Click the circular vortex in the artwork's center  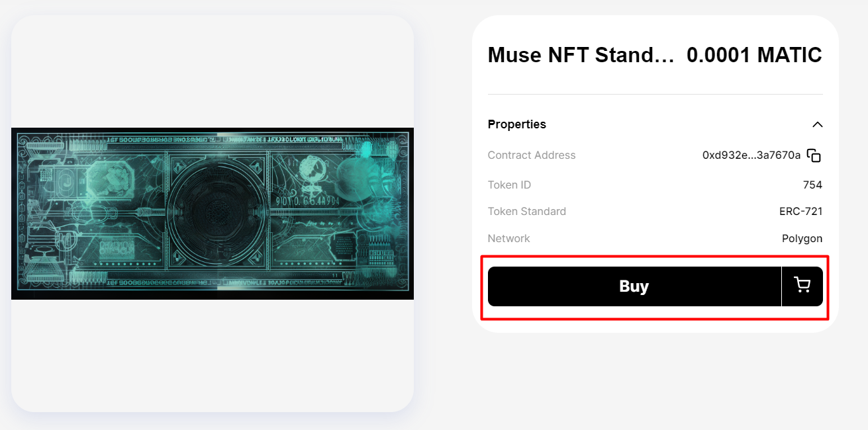click(218, 214)
